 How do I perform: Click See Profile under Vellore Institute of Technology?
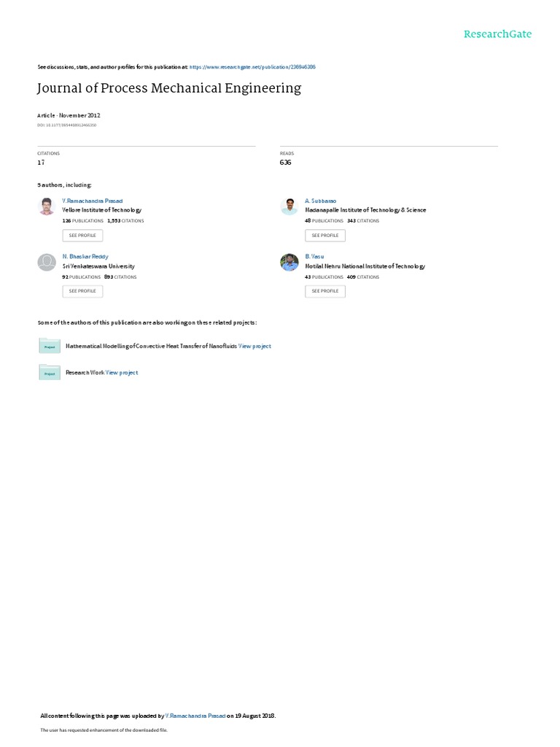pos(82,236)
